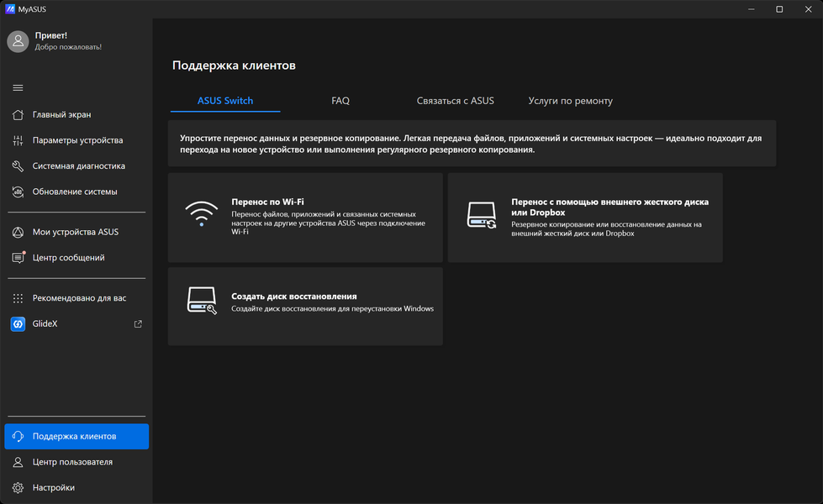Open Услуги по ремонту tab
This screenshot has height=504, width=823.
(x=570, y=101)
